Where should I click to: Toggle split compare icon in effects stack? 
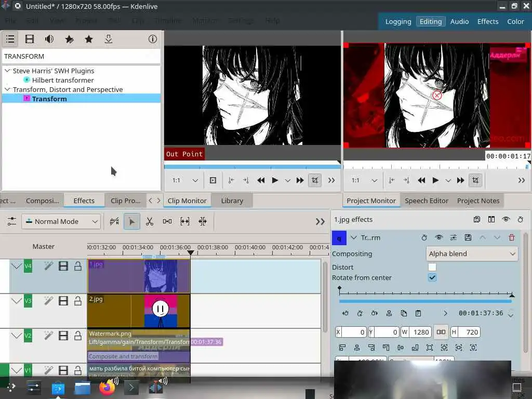pos(491,220)
